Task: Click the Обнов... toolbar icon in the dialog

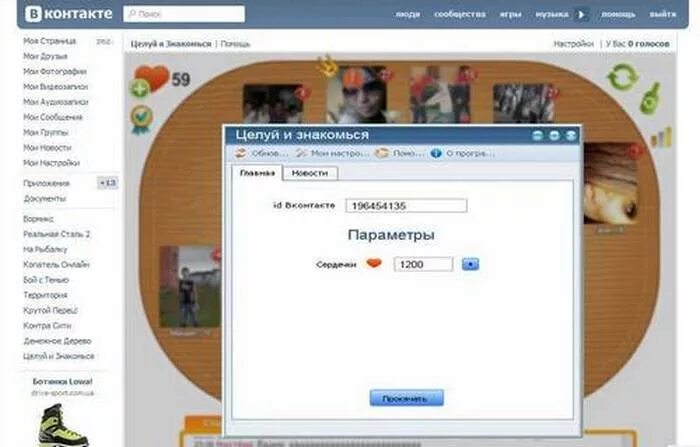Action: pyautogui.click(x=240, y=153)
